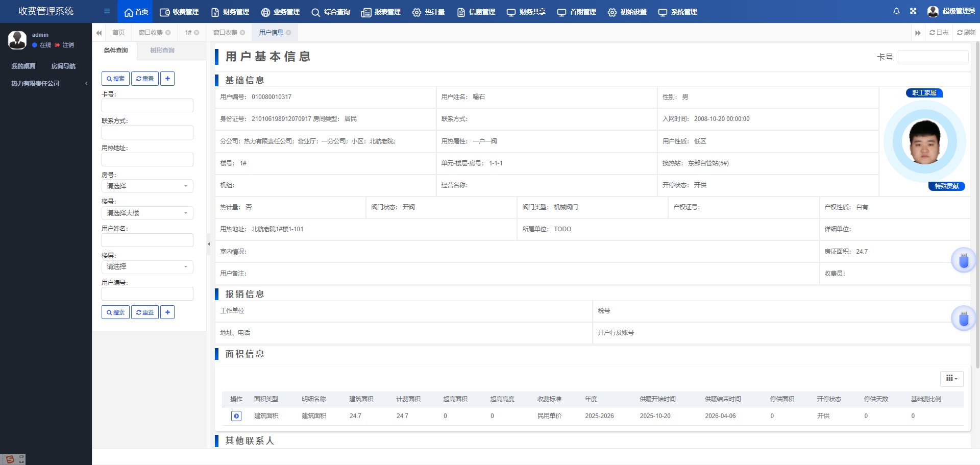Click the upper floating mouse icon
Viewport: 980px width, 465px height.
pyautogui.click(x=963, y=261)
